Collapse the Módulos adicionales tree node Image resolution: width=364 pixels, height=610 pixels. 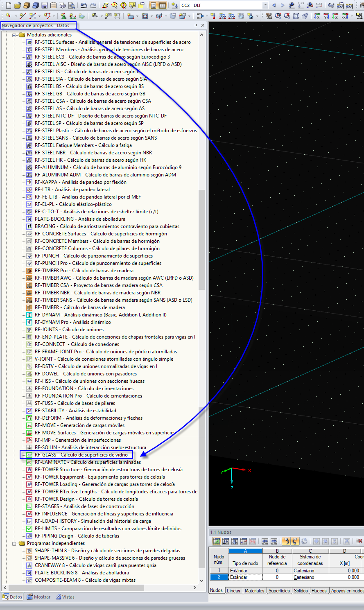(x=14, y=35)
